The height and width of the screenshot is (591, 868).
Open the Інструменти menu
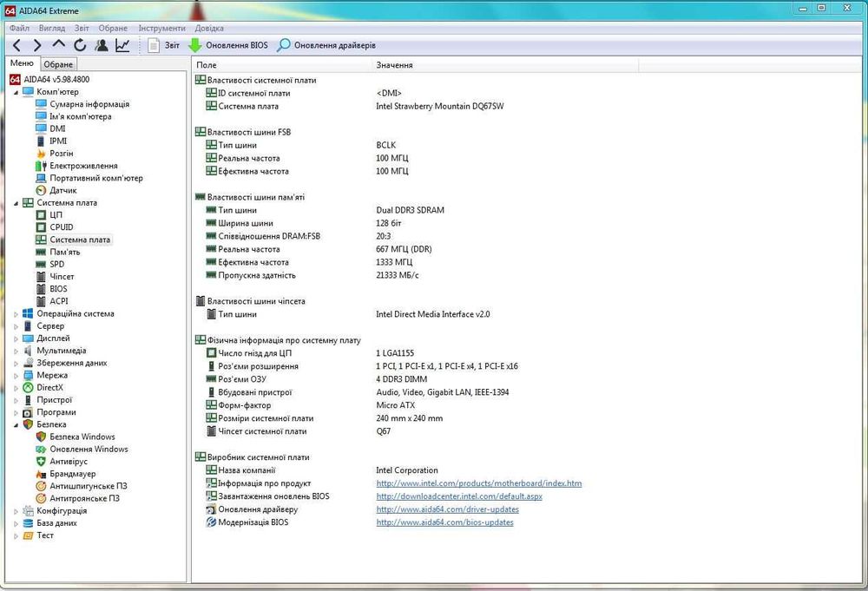[161, 29]
